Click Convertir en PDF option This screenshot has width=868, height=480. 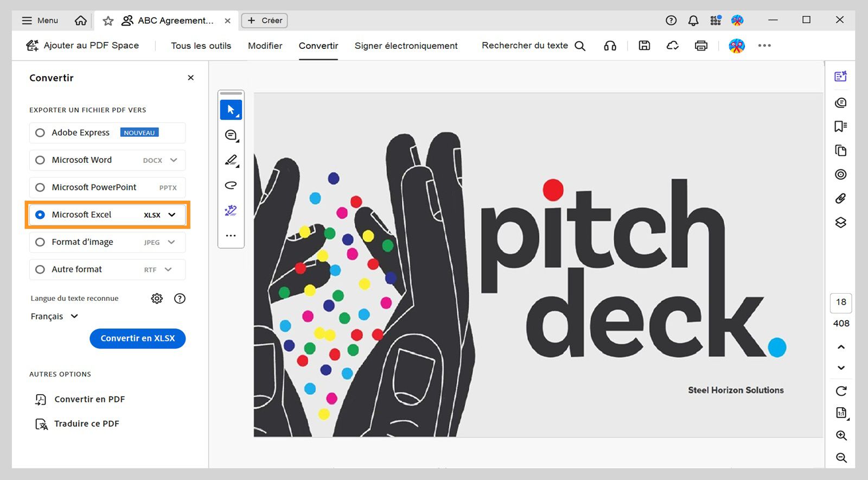click(x=80, y=399)
